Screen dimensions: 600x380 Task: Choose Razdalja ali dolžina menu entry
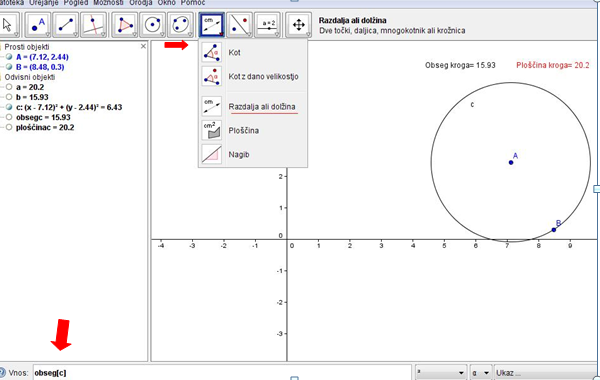tap(262, 106)
